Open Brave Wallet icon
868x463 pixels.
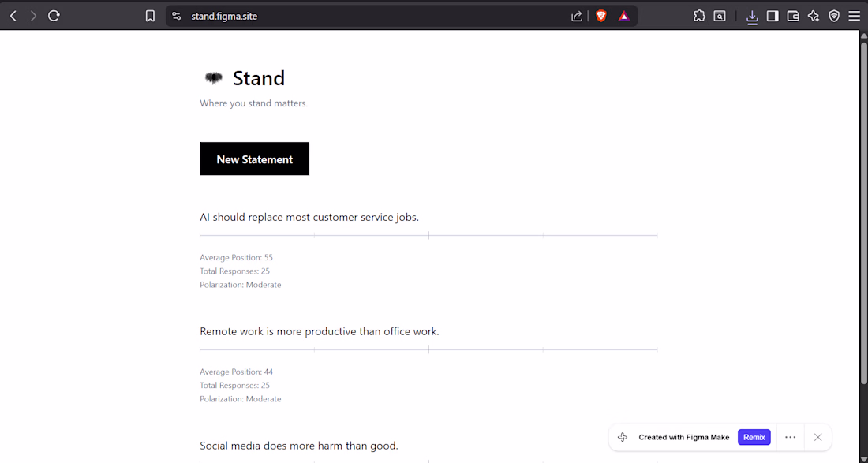coord(793,16)
